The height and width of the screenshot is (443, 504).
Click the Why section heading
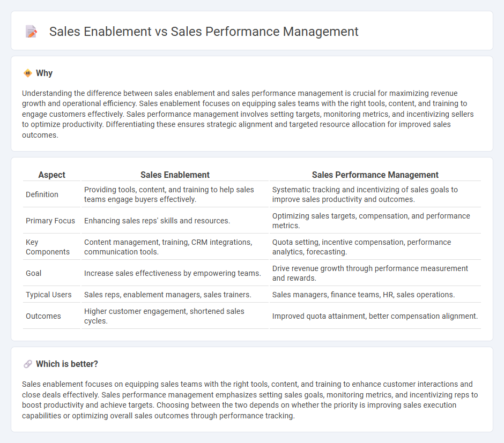click(44, 73)
